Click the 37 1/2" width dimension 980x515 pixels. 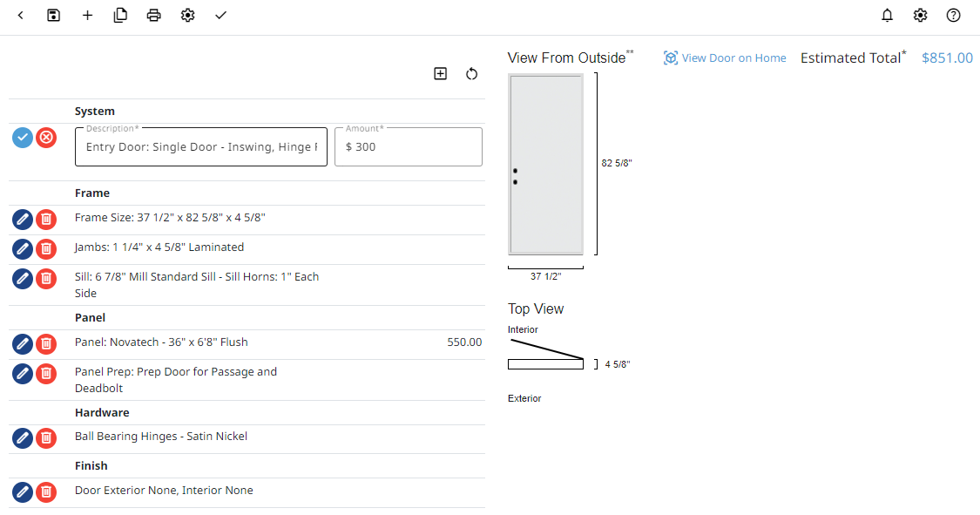click(x=545, y=276)
